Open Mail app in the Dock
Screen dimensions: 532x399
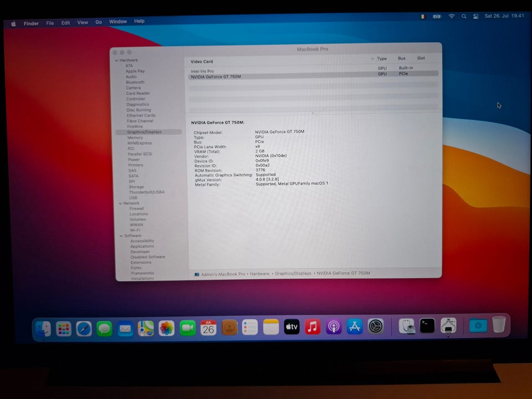click(x=125, y=329)
